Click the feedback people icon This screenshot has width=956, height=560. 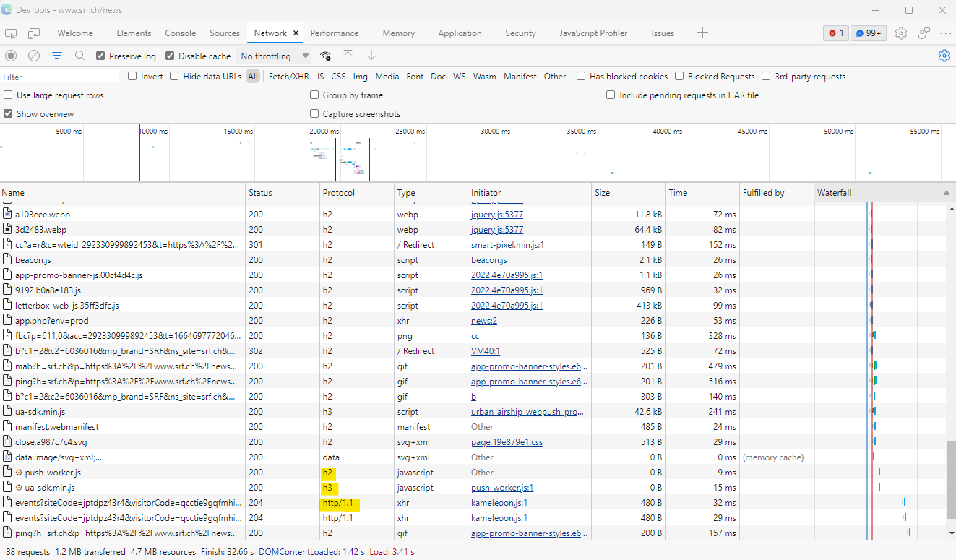click(924, 33)
